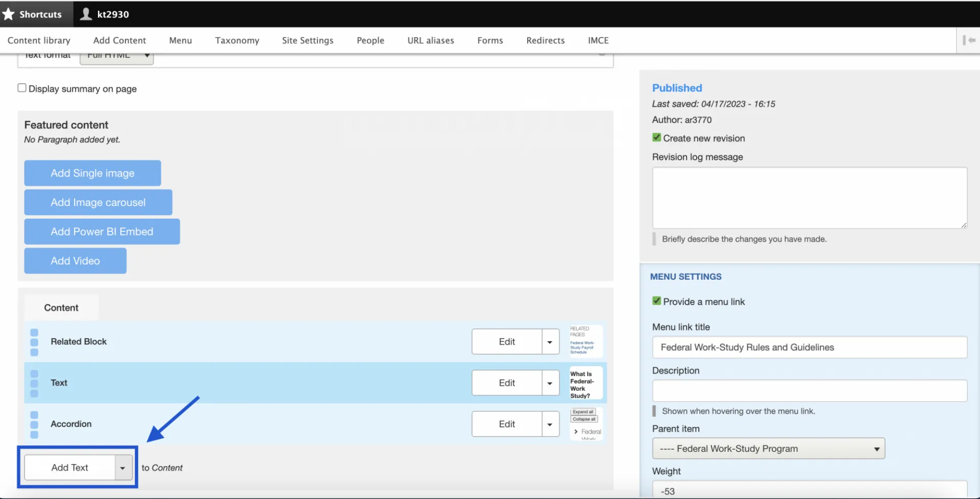Open URL aliases menu
Screen dimensions: 980x499
click(431, 40)
